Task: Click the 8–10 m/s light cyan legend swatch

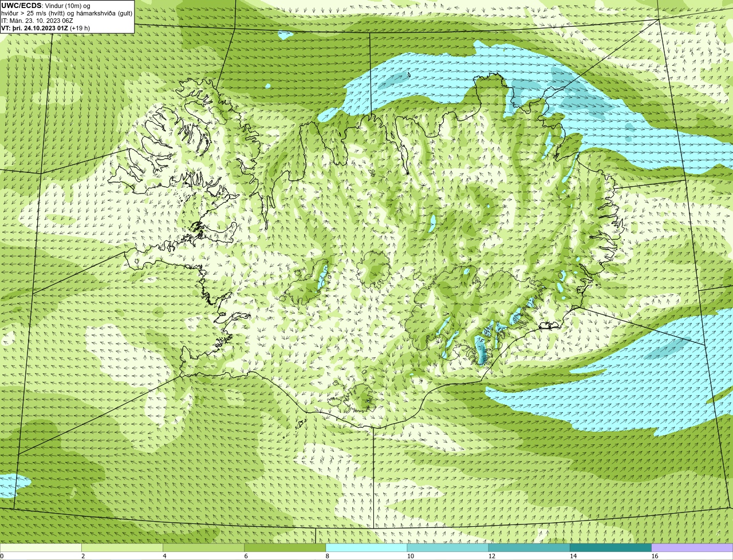Action: tap(366, 548)
